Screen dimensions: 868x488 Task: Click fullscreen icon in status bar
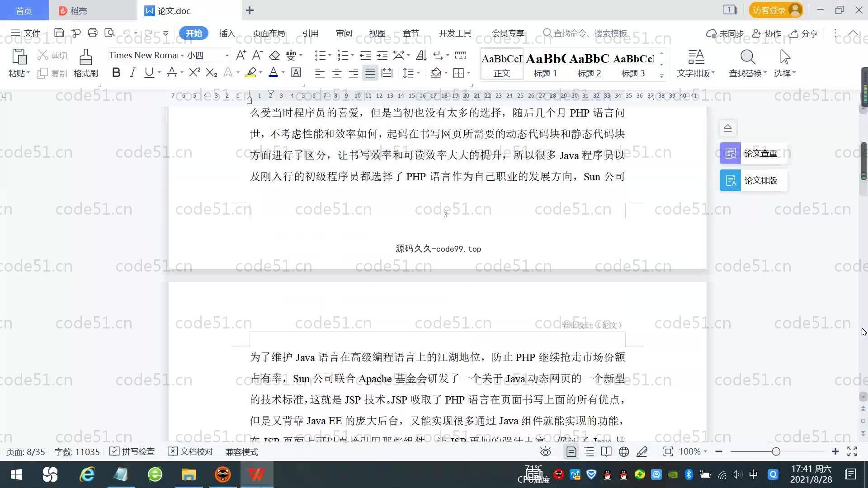pyautogui.click(x=852, y=451)
